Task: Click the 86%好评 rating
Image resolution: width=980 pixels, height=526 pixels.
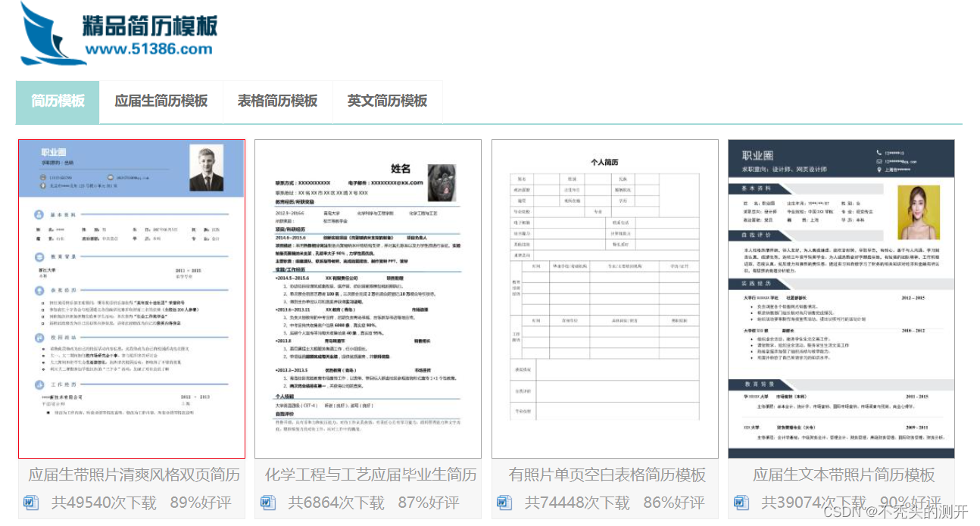Action: click(x=674, y=503)
